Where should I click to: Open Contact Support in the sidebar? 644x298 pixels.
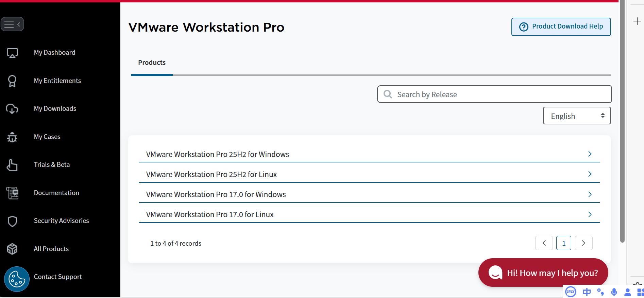[58, 277]
